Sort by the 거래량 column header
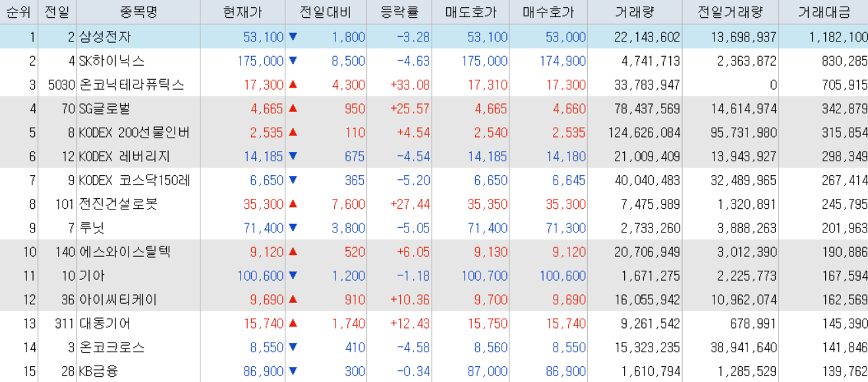 pos(635,12)
